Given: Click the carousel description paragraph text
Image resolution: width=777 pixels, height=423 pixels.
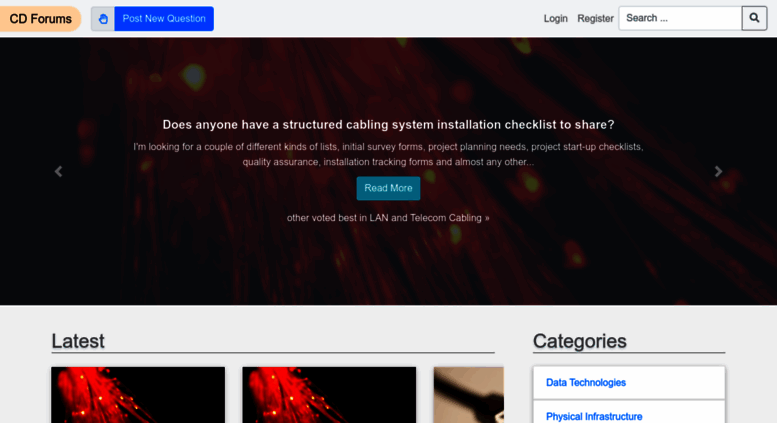Looking at the screenshot, I should point(388,155).
